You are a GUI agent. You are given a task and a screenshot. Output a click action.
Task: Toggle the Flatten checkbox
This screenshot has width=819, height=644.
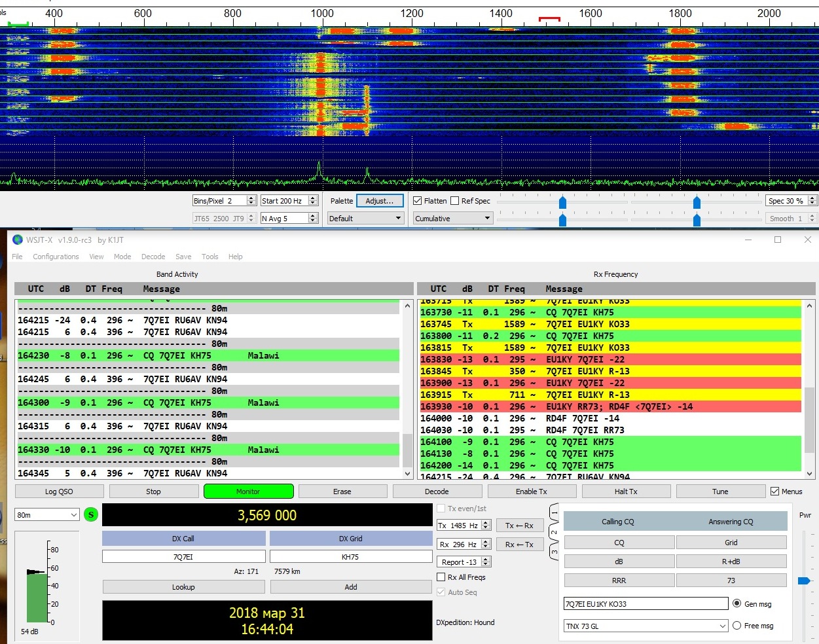coord(418,201)
